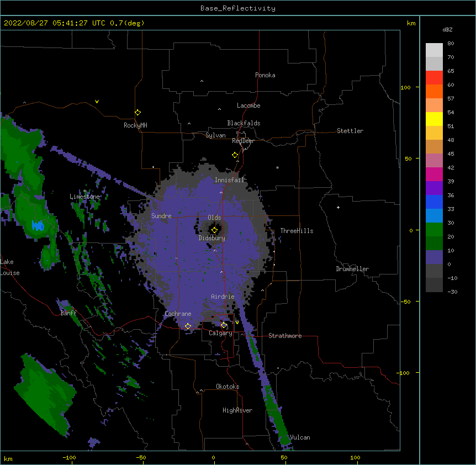This screenshot has width=476, height=465.
Task: Click the Blackfalds city label
Action: pyautogui.click(x=244, y=123)
